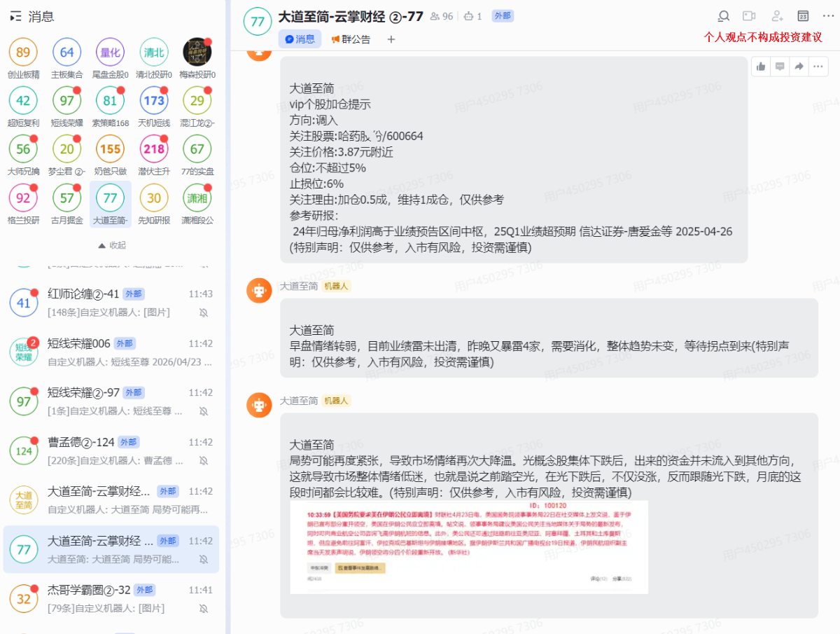Click the group member count 96
Screen dimensions: 840x634
tap(442, 16)
